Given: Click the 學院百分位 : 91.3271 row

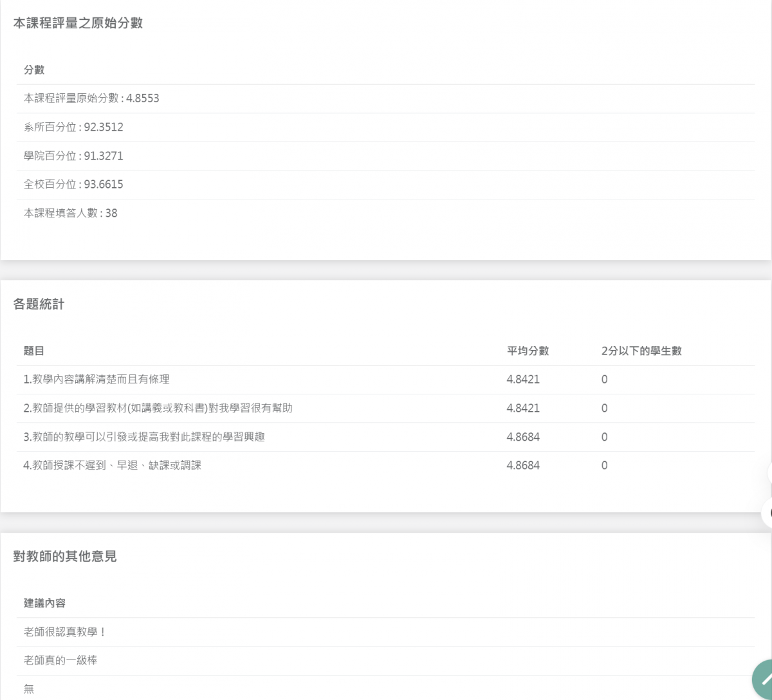Looking at the screenshot, I should click(x=386, y=156).
